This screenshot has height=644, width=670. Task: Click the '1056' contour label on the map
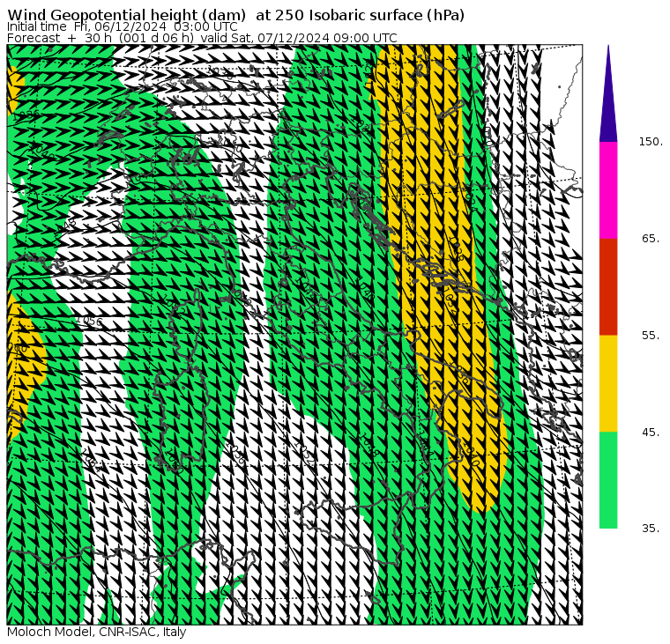(x=89, y=322)
